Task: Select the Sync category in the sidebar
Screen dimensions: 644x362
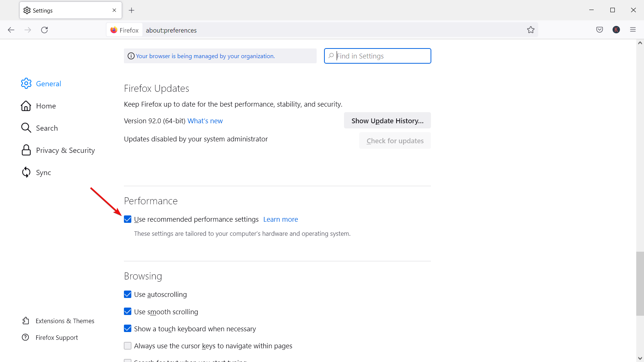Action: pyautogui.click(x=43, y=172)
